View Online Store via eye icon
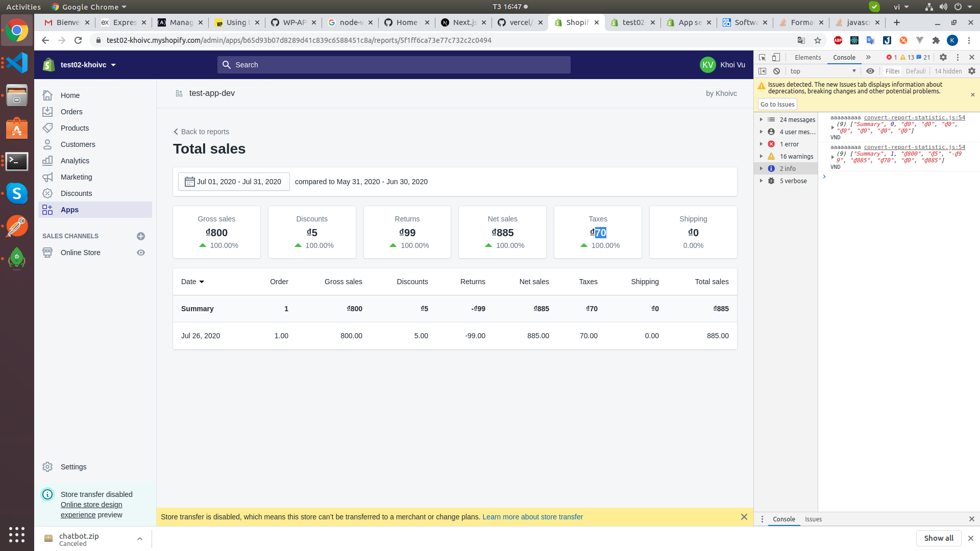980x551 pixels. click(x=141, y=253)
